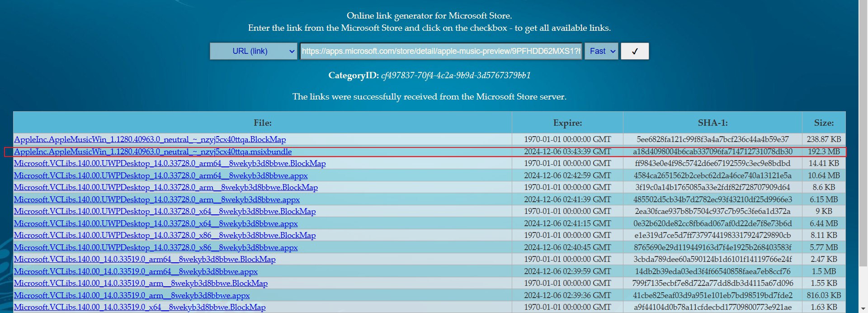868x313 pixels.
Task: Open the URL (link) type dropdown
Action: (253, 51)
